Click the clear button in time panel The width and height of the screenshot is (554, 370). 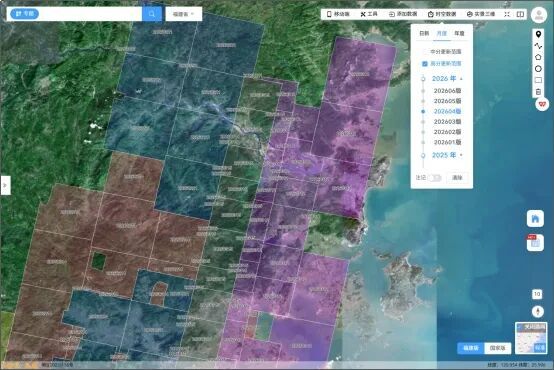(x=457, y=178)
